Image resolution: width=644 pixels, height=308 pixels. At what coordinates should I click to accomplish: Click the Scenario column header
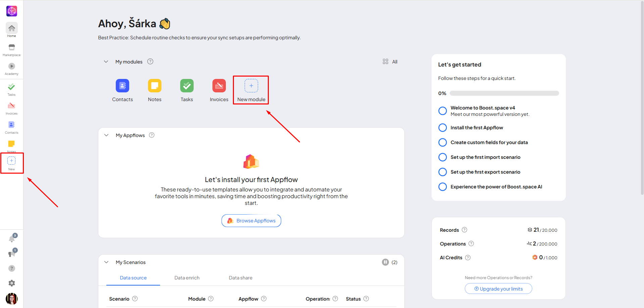click(119, 299)
